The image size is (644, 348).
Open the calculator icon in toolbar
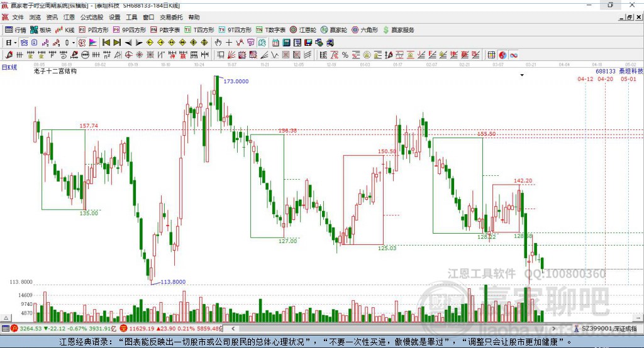(x=286, y=42)
